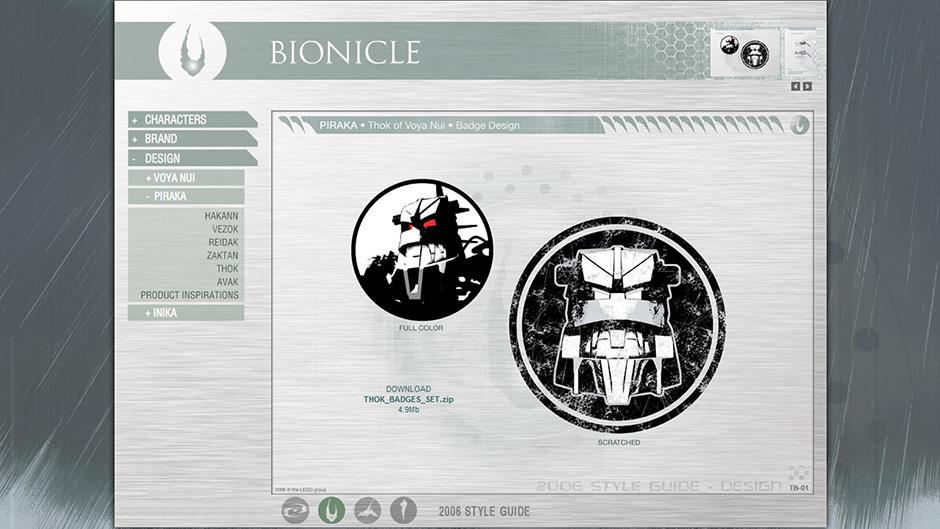Click the Bionicle claw logo in the header

click(192, 51)
